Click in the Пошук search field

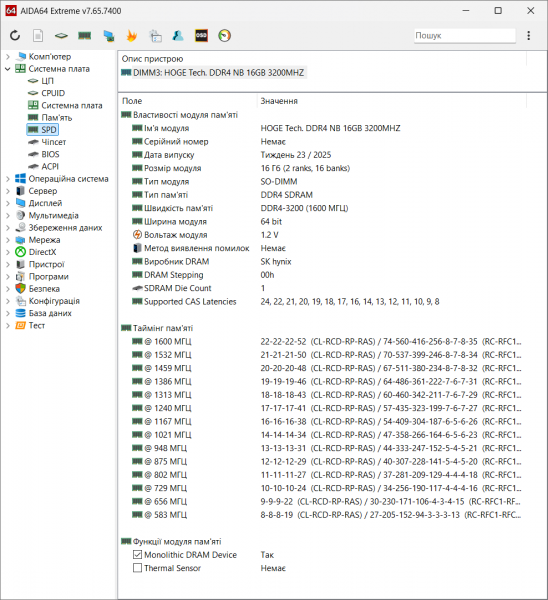pyautogui.click(x=465, y=36)
